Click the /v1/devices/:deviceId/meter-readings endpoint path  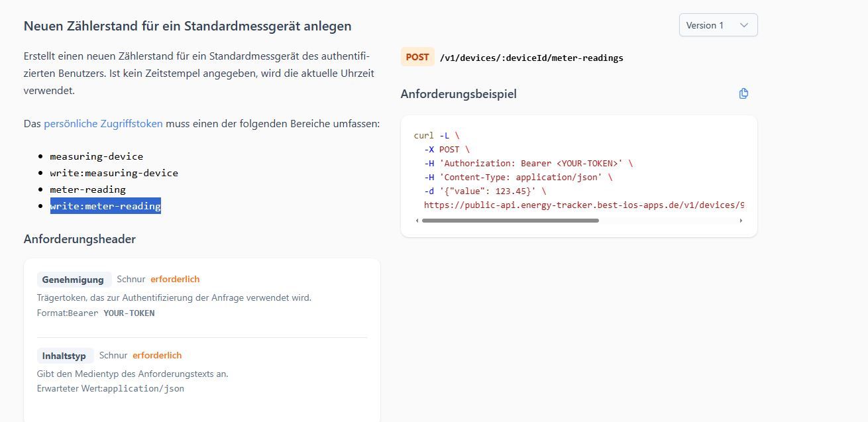click(531, 58)
